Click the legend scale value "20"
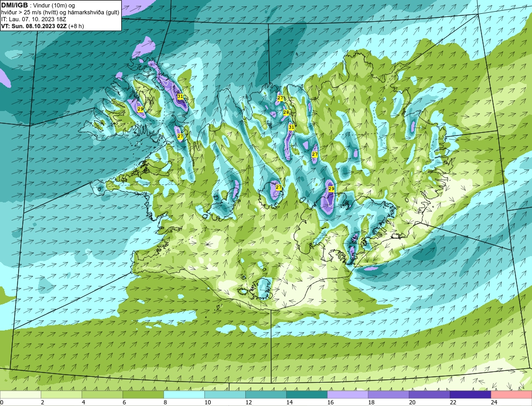This screenshot has height=406, width=532. coord(412,403)
